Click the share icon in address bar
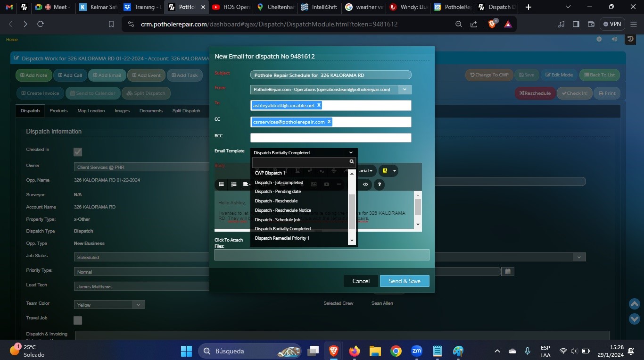The image size is (644, 360). click(474, 24)
